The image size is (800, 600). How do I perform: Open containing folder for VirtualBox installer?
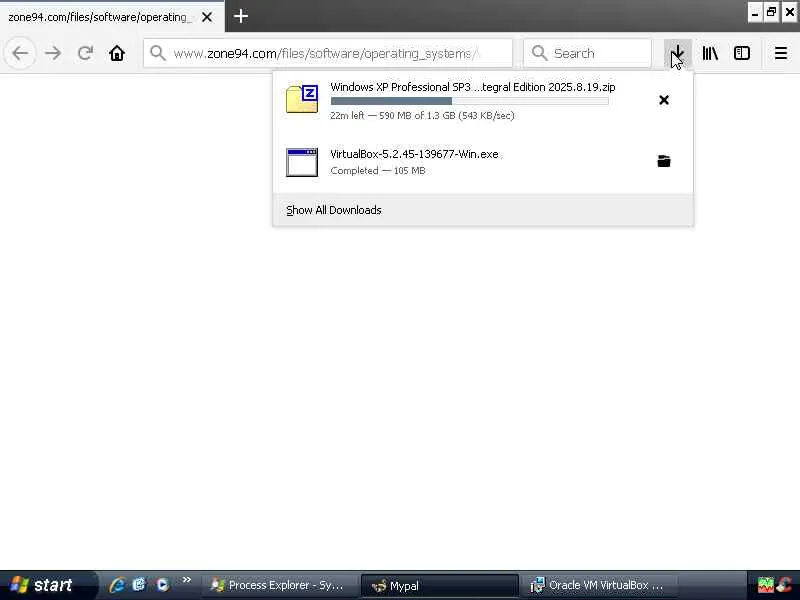[x=664, y=161]
